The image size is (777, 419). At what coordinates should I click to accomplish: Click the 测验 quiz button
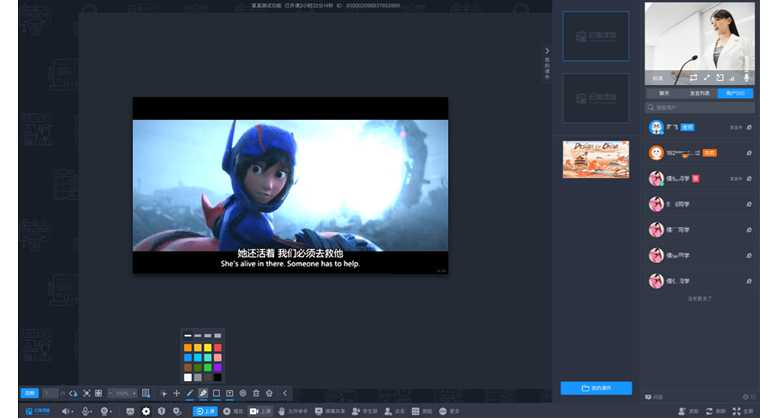click(x=422, y=411)
